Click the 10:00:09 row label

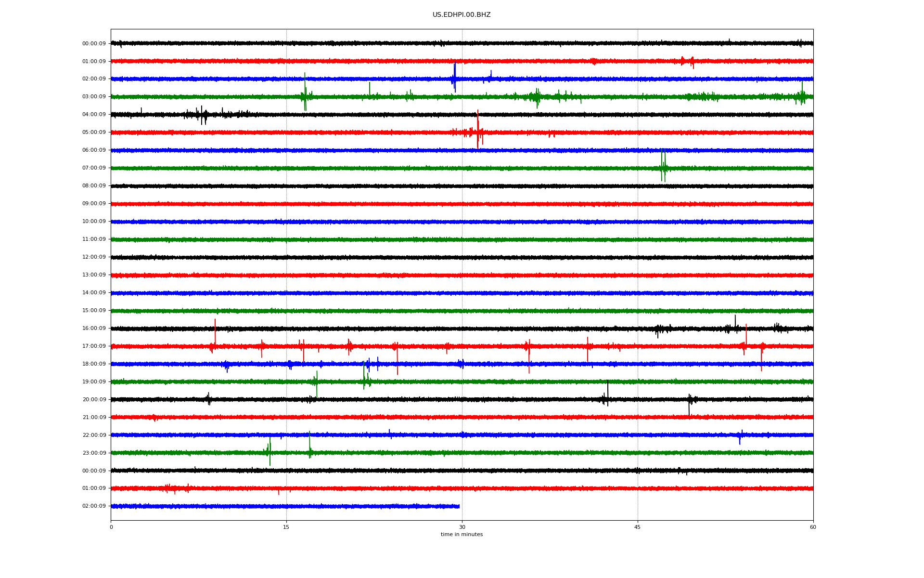coord(94,222)
